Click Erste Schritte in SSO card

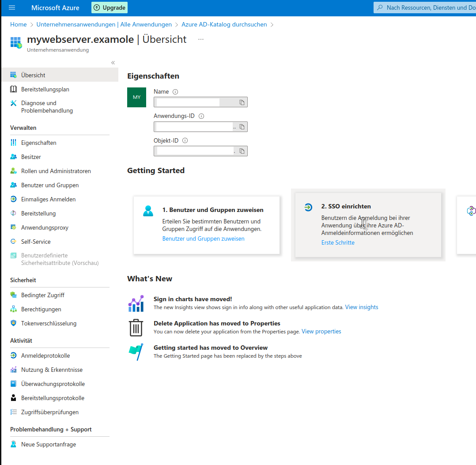point(338,242)
